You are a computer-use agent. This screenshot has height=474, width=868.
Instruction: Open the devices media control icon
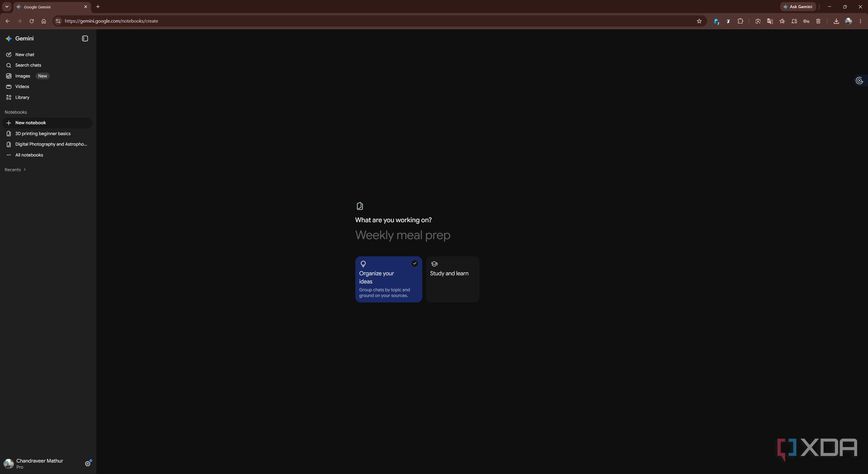pyautogui.click(x=794, y=21)
